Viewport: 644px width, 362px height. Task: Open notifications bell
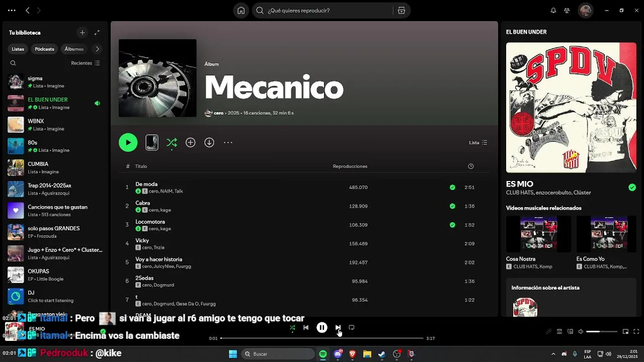[x=553, y=11]
